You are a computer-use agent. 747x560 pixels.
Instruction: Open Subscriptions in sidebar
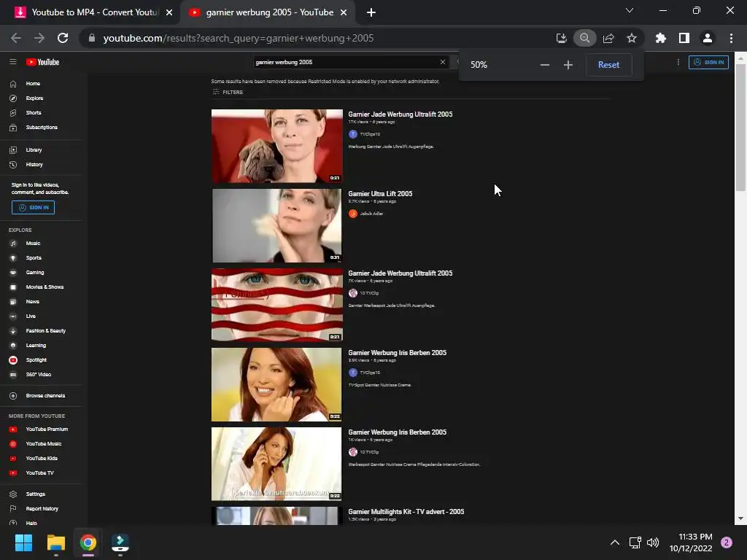(41, 127)
